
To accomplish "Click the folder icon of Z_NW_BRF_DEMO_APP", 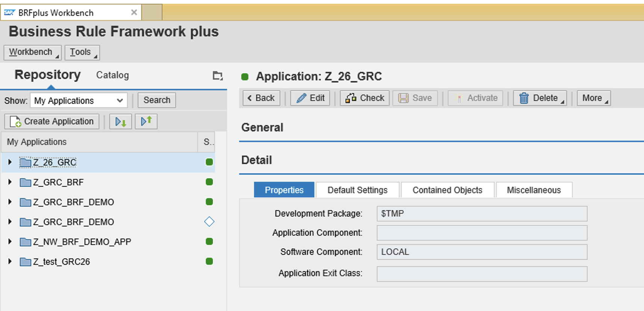I will (25, 242).
